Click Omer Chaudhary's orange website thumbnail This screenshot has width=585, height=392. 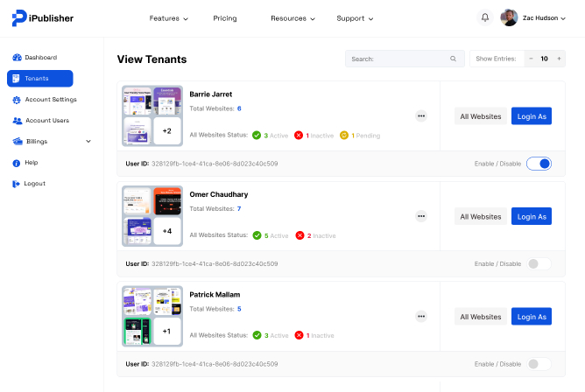click(167, 201)
